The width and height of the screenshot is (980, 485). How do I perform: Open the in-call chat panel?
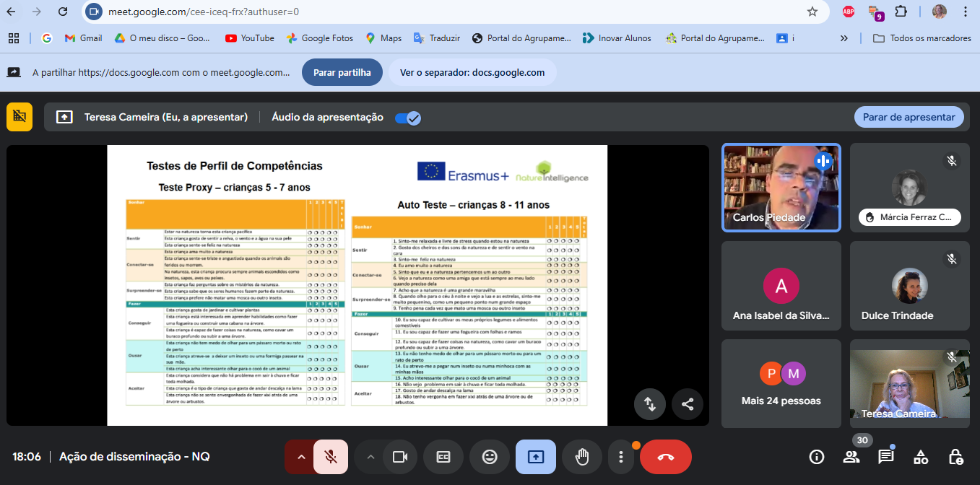click(885, 457)
